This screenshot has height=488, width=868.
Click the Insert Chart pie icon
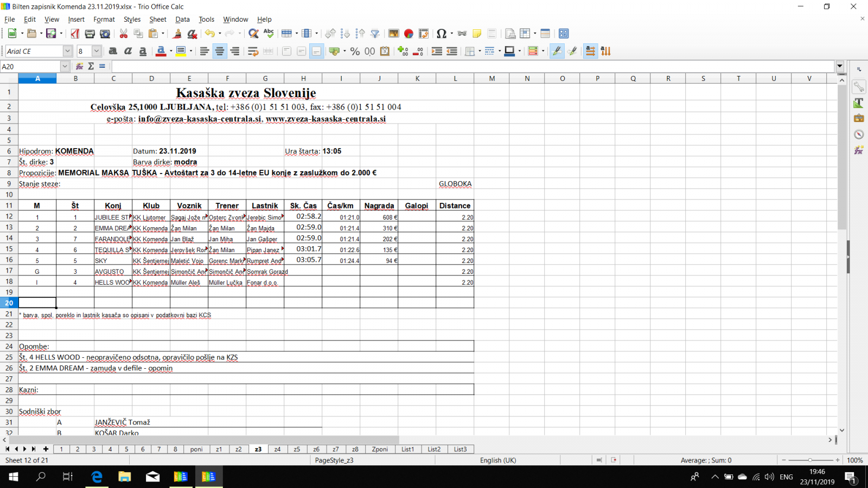point(409,34)
